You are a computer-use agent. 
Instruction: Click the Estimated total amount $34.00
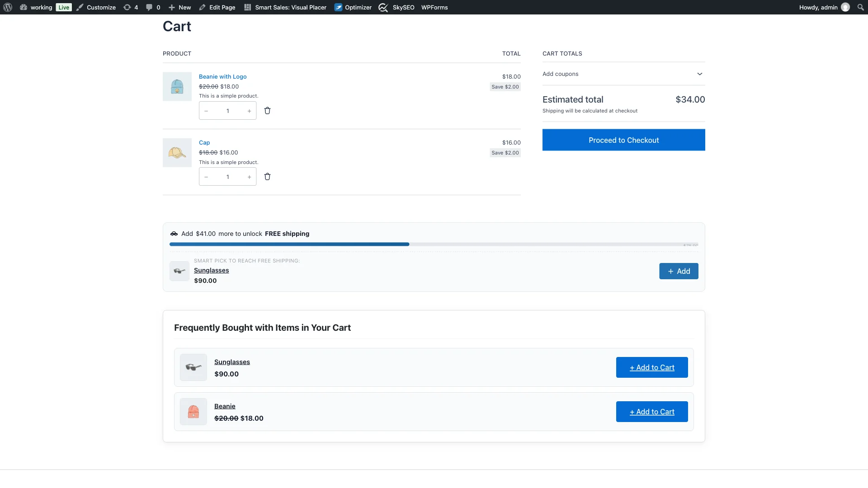(690, 99)
